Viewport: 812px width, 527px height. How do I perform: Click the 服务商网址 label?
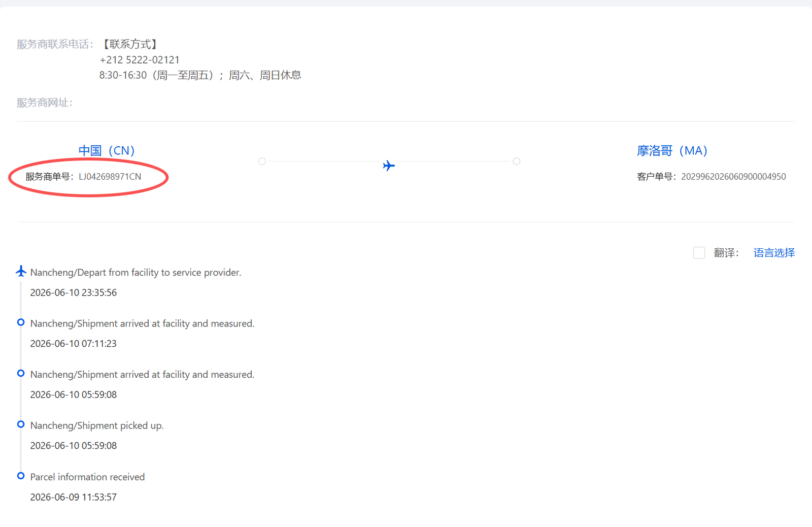(45, 103)
